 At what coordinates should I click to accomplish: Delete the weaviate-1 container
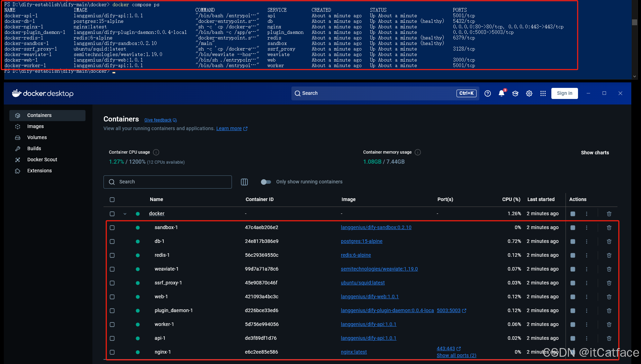(609, 269)
